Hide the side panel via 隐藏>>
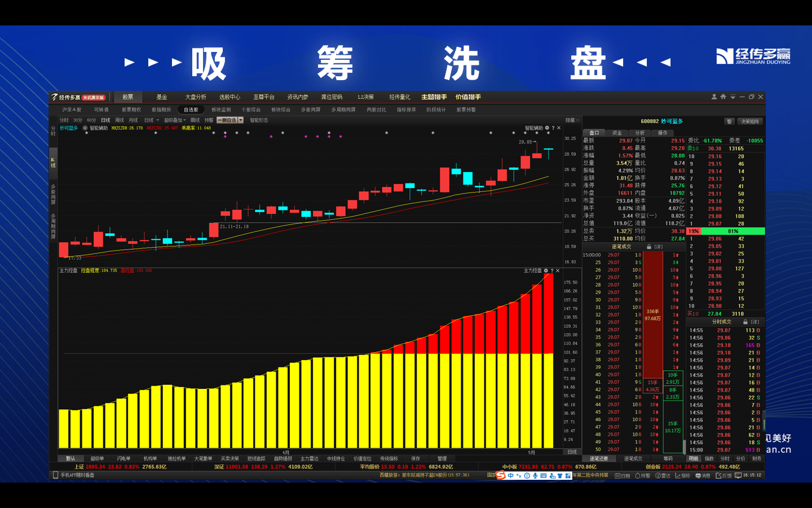The height and width of the screenshot is (508, 812). click(572, 120)
